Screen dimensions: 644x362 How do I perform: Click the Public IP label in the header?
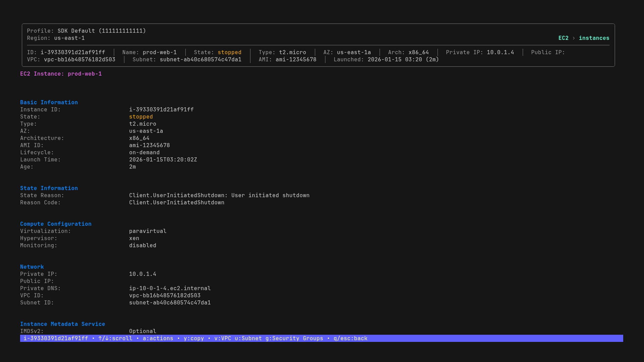tap(548, 53)
